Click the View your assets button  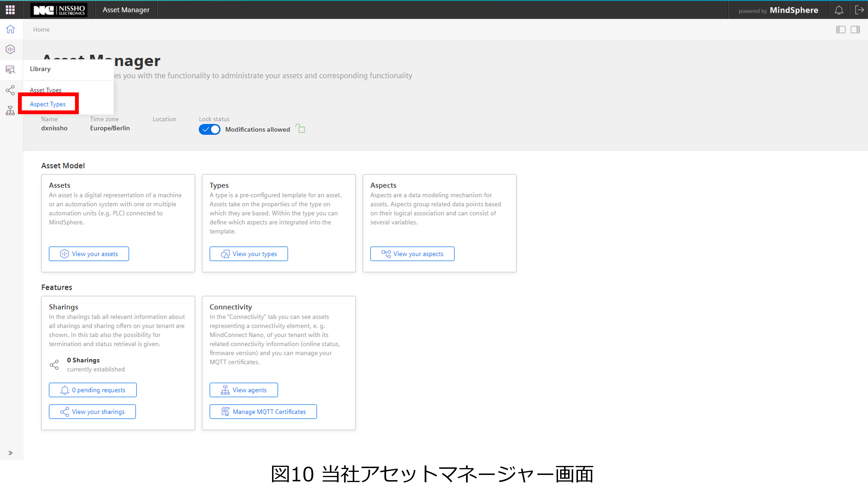[89, 254]
